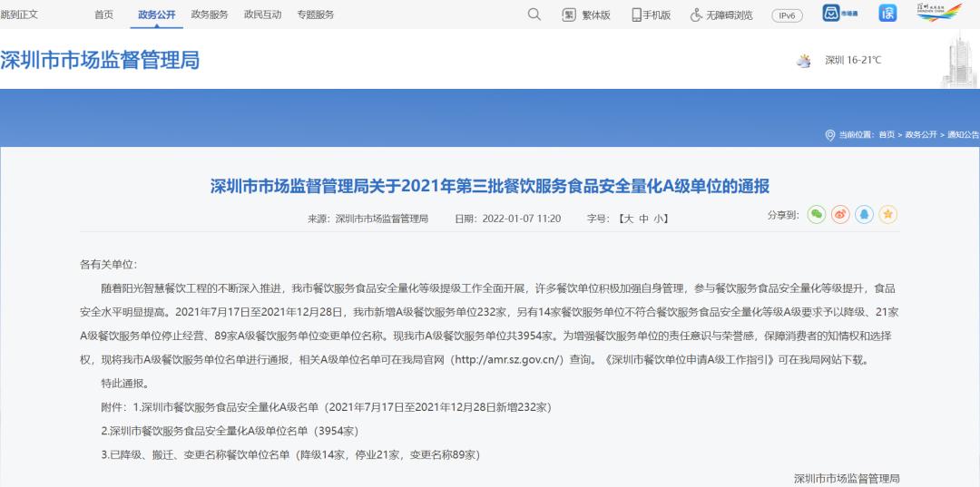Image resolution: width=980 pixels, height=487 pixels.
Task: Click the Shenzhen weather widget
Action: [839, 61]
